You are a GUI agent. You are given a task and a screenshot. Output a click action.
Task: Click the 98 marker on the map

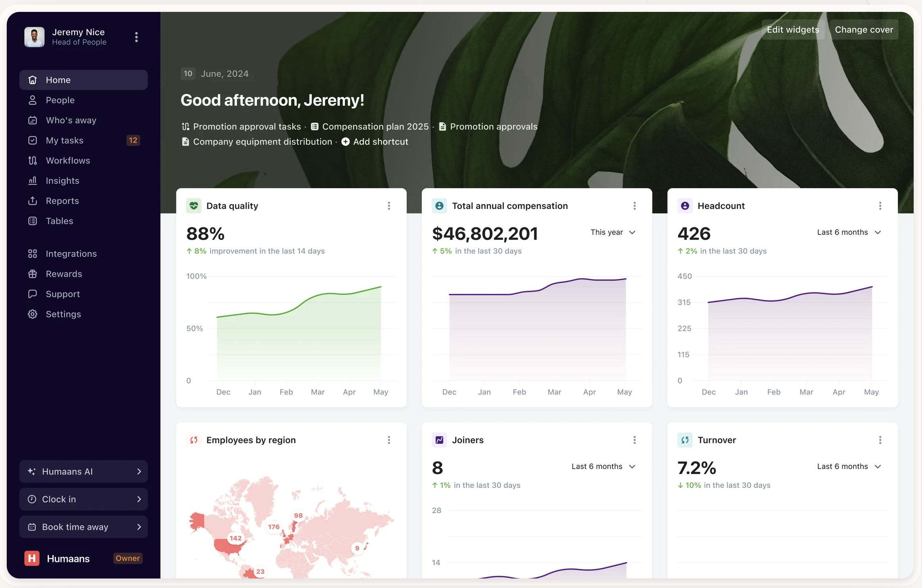click(298, 515)
